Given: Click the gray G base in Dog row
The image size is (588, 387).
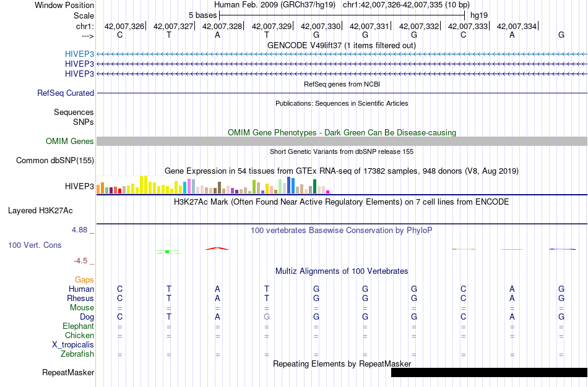Looking at the screenshot, I should (267, 317).
